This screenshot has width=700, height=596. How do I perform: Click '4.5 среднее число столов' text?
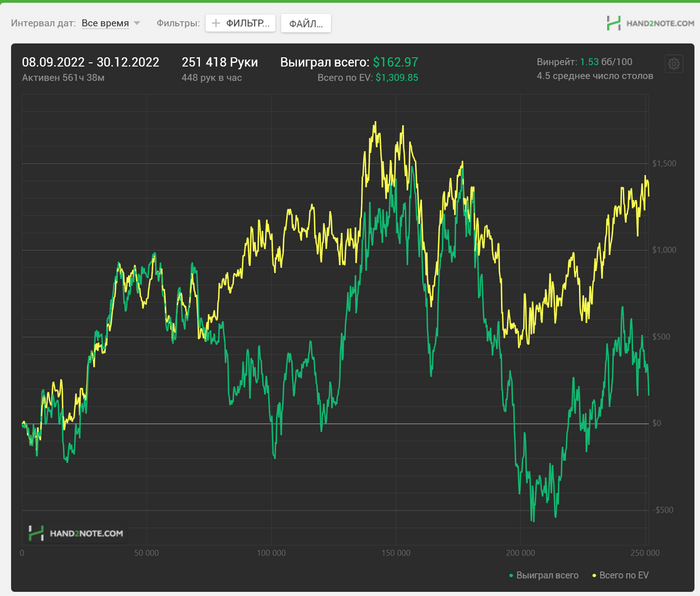[595, 76]
